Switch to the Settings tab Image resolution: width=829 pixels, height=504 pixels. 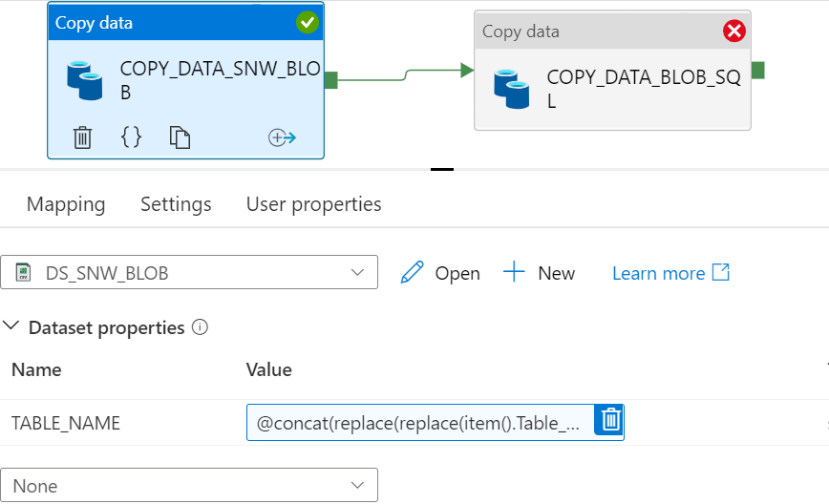point(176,204)
